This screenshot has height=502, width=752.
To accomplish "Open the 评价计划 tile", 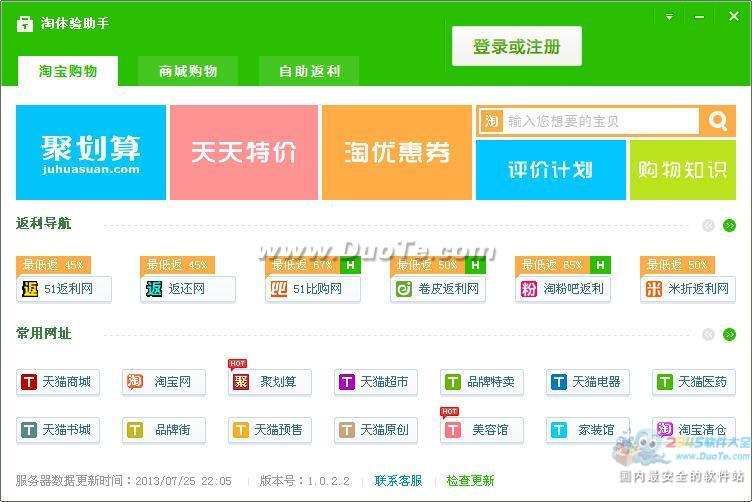I will 551,170.
